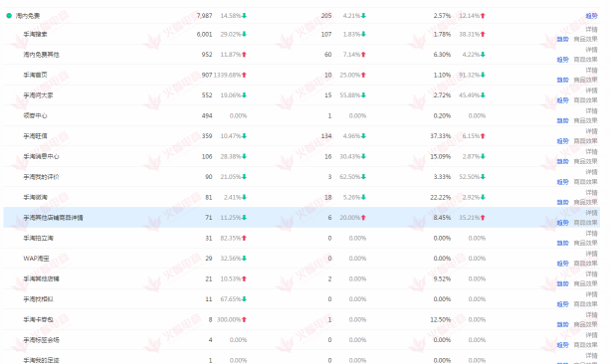The height and width of the screenshot is (364, 610).
Task: Select the 手淘拍立淘 source row
Action: pyautogui.click(x=302, y=238)
